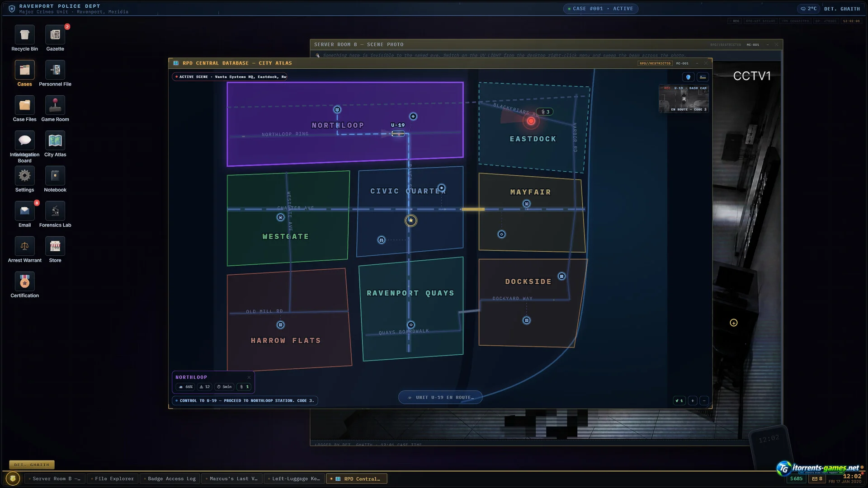The image size is (868, 488).
Task: Click the U-19 patrol unit marker
Action: [x=398, y=133]
